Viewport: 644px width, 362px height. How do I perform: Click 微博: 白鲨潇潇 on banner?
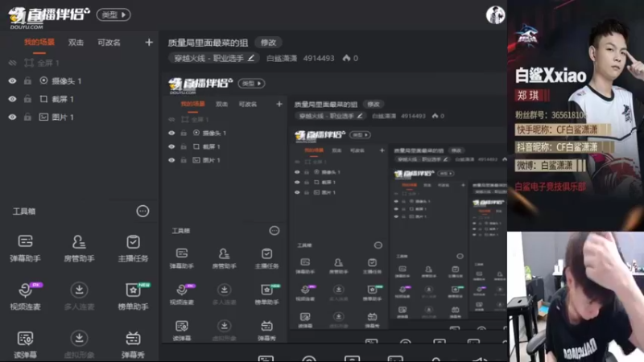click(x=545, y=166)
